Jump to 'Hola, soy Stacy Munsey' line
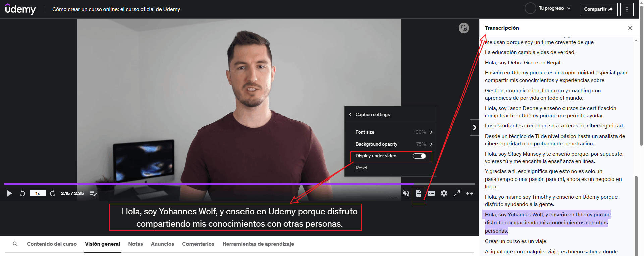The image size is (644, 256). 554,158
